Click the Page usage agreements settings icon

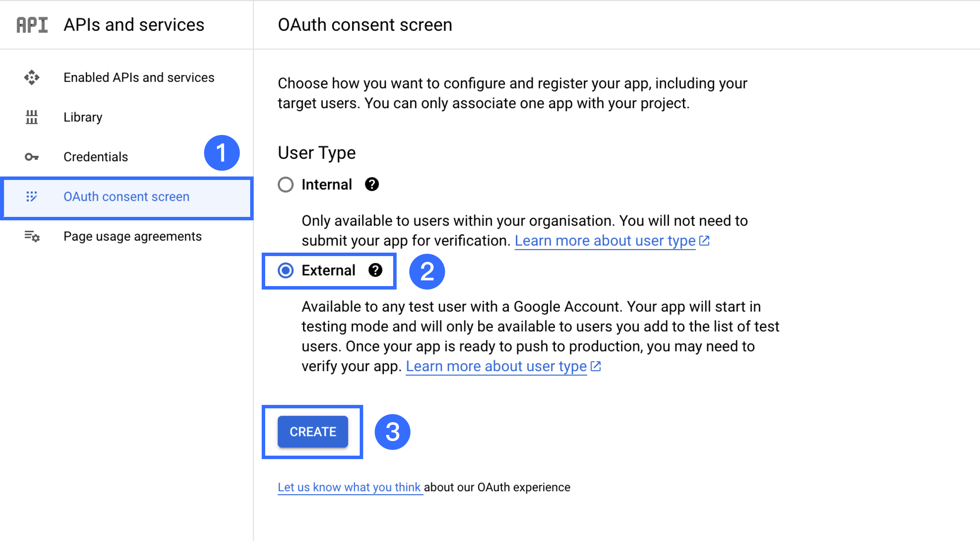(32, 236)
